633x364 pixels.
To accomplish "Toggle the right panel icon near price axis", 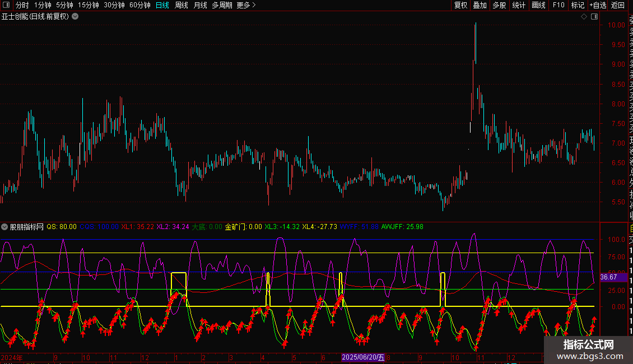I will (x=593, y=16).
